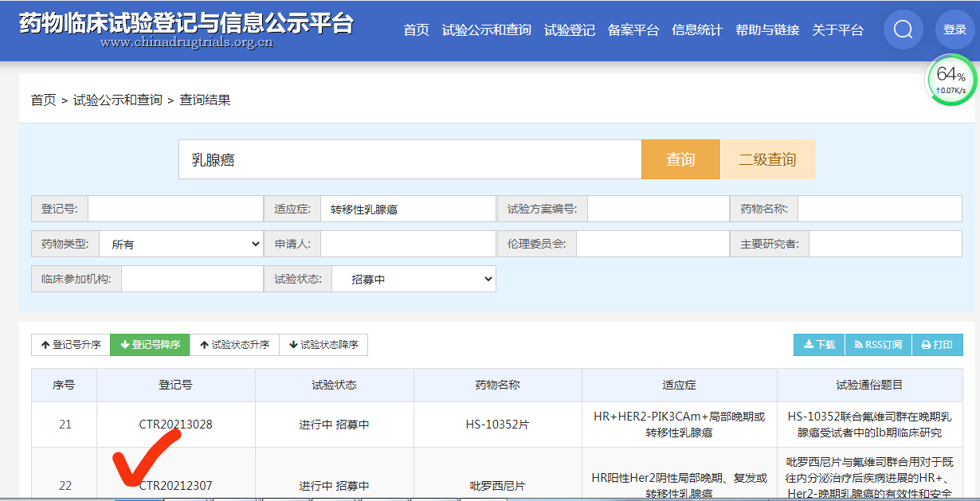
Task: Open the 试验公示和查询 nav menu
Action: pos(486,30)
